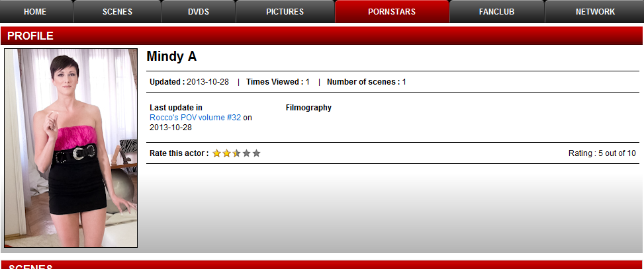
Task: Select the second rating star
Action: click(227, 153)
